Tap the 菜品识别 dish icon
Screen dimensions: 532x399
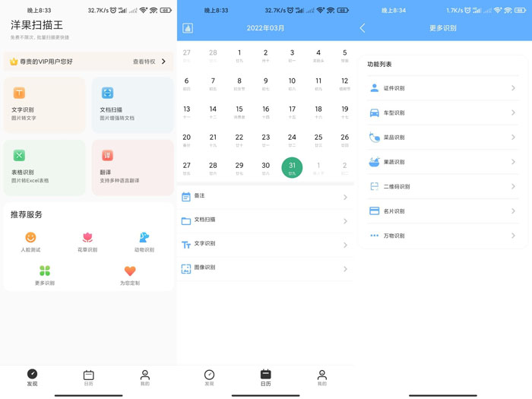click(x=374, y=137)
